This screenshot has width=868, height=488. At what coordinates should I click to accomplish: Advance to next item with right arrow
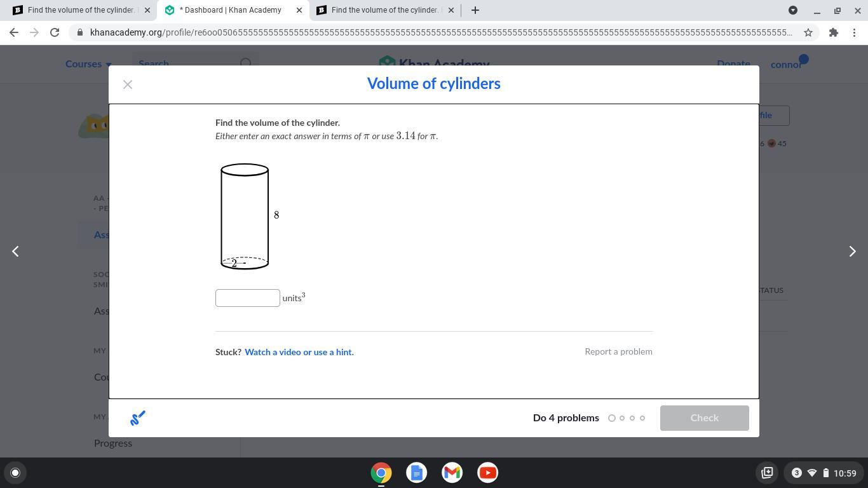(x=852, y=252)
